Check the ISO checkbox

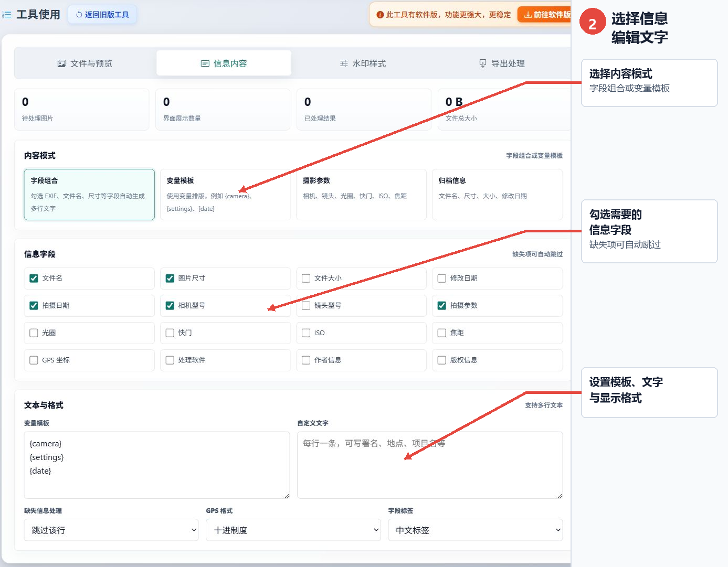306,333
